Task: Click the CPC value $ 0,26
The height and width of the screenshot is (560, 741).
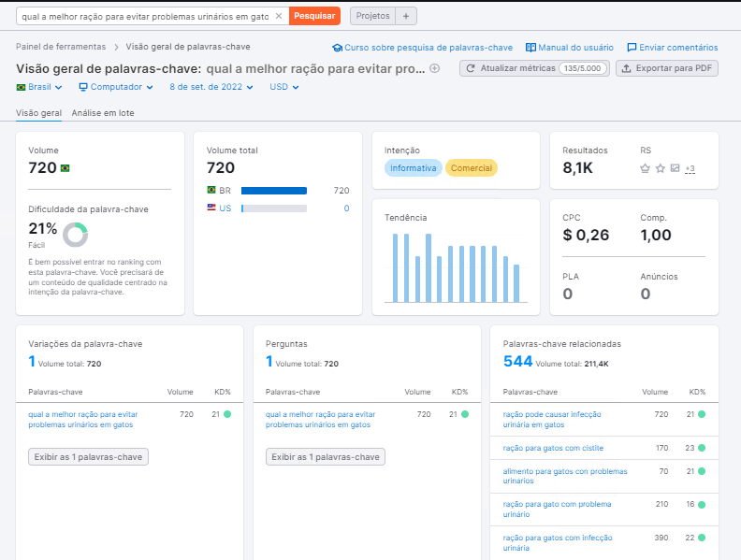Action: (586, 235)
